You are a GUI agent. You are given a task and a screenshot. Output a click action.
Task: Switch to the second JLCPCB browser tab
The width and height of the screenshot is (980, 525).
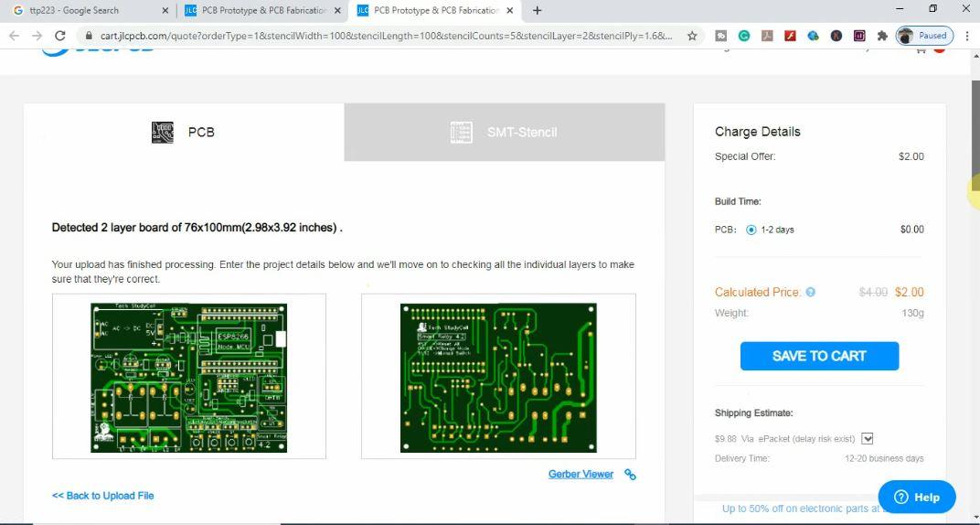click(263, 11)
